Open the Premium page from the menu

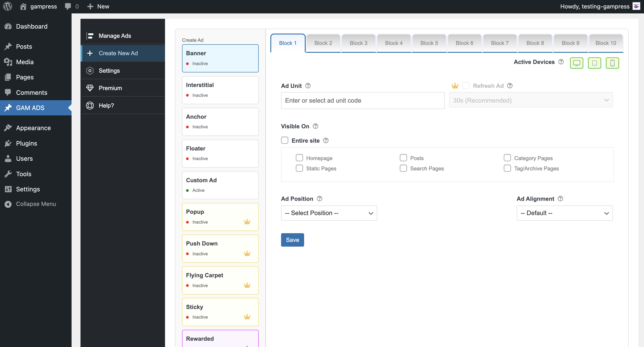111,88
